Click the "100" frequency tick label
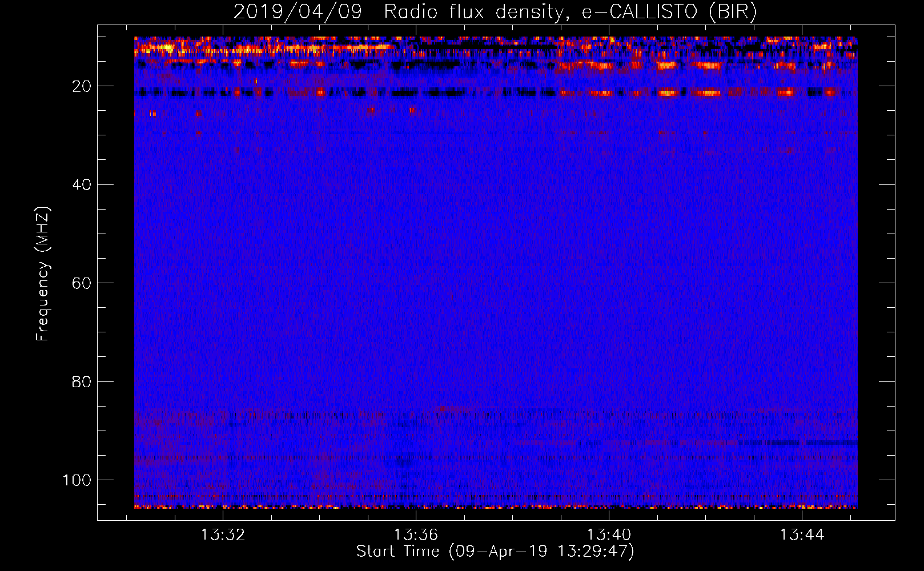 click(77, 480)
